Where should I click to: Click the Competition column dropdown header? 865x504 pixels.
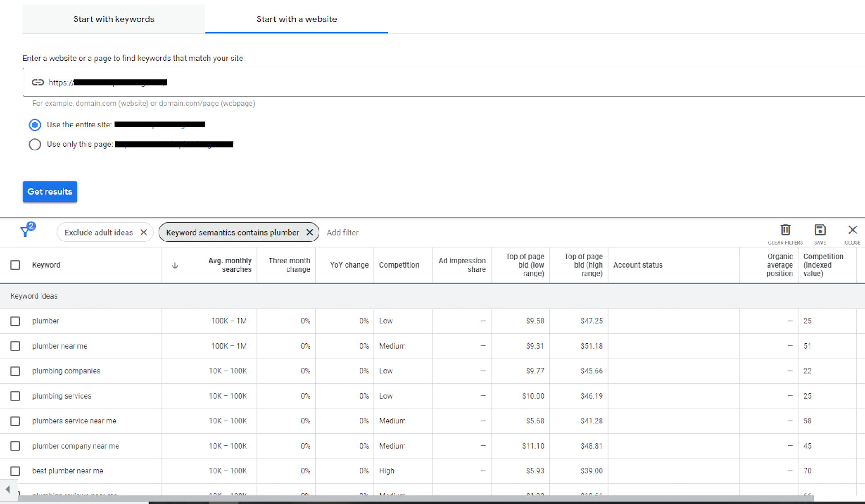[x=399, y=264]
